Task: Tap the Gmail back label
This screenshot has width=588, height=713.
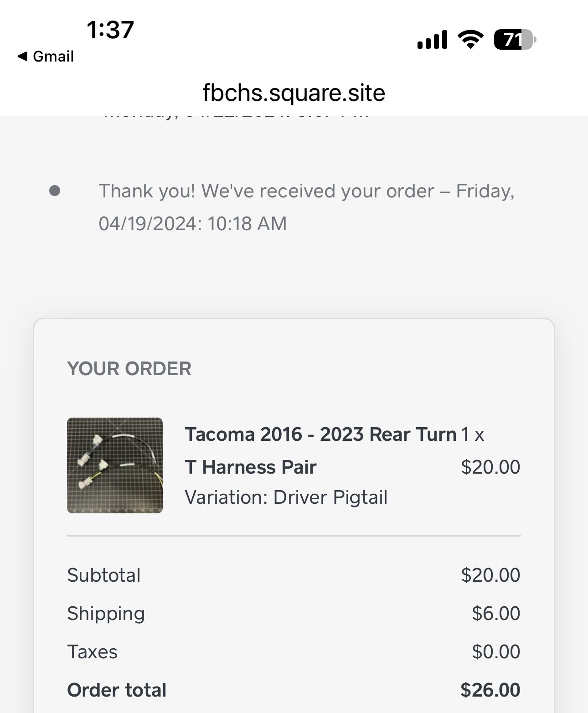Action: tap(53, 57)
